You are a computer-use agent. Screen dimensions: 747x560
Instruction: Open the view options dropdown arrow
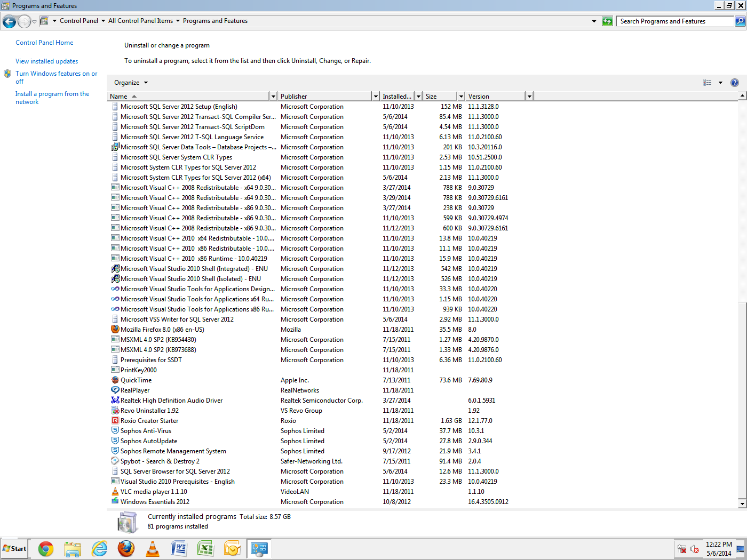click(x=720, y=83)
